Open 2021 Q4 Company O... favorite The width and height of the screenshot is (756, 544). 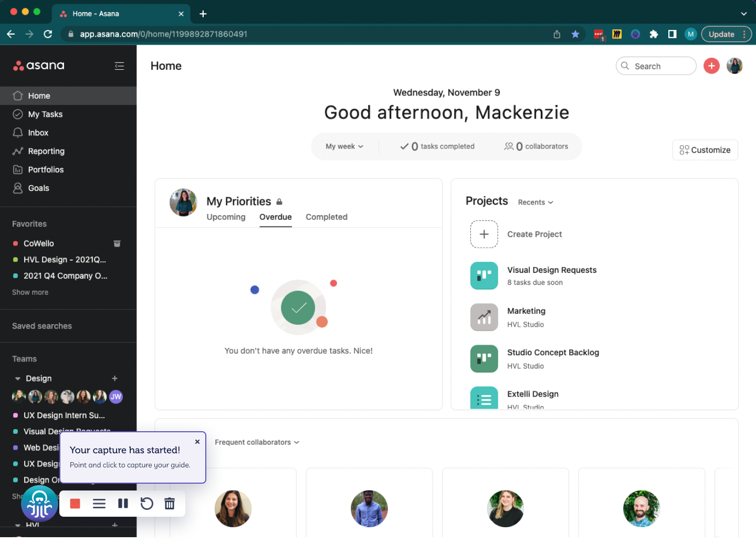point(66,276)
